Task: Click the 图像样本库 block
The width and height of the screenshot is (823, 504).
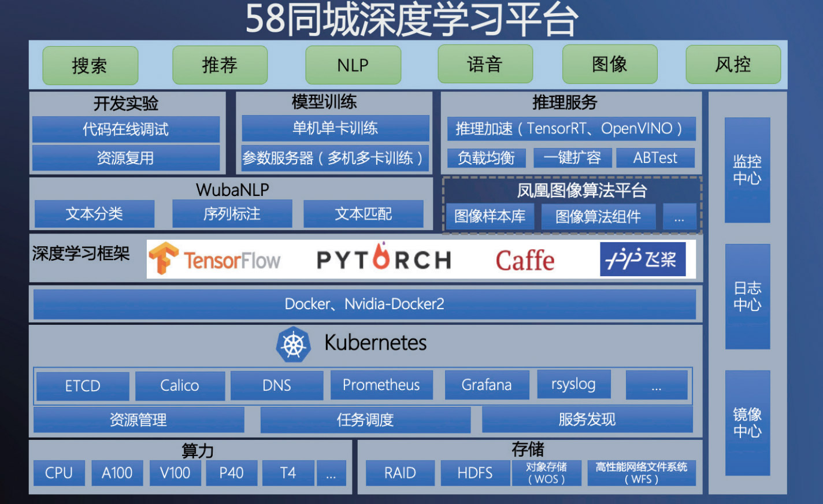Action: pyautogui.click(x=490, y=217)
